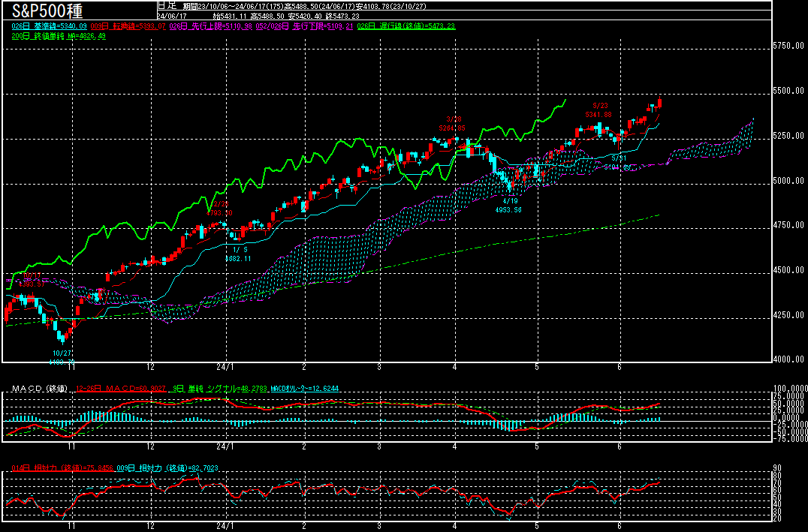Screen dimensions: 808x532
Task: Click the MACD (終値) panel title
Action: [x=41, y=389]
